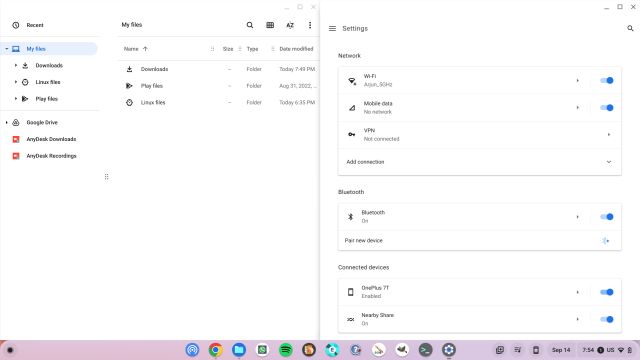
Task: Sort by the Size column header
Action: pos(228,49)
